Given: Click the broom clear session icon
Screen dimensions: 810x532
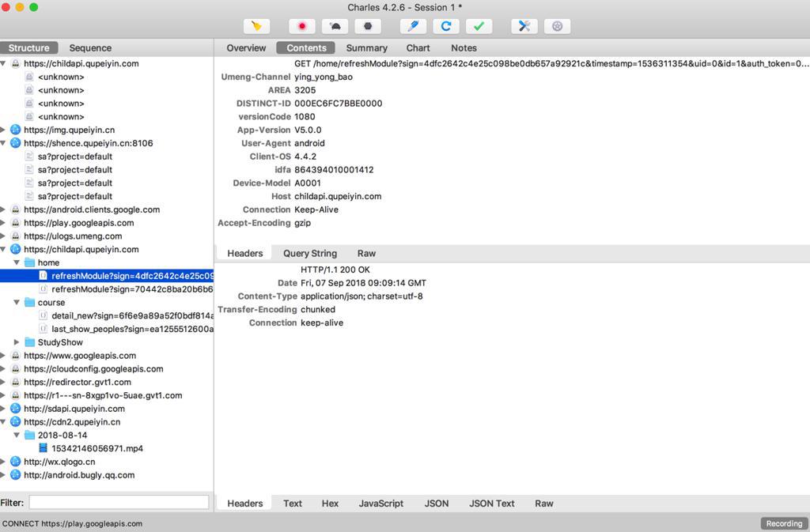Looking at the screenshot, I should 257,26.
